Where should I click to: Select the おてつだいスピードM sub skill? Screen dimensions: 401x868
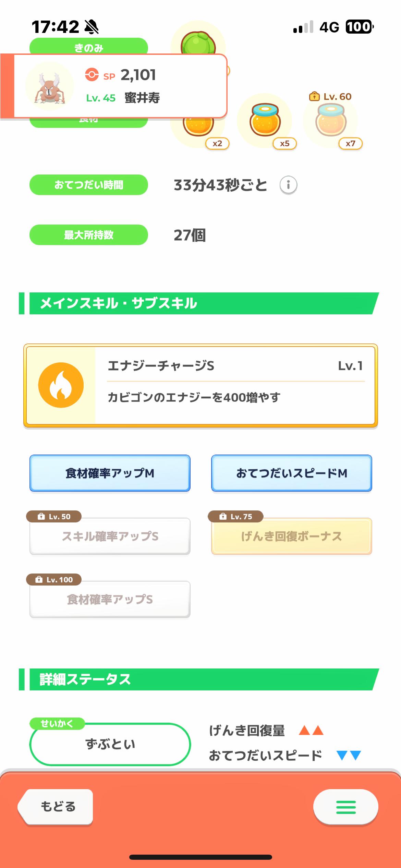(291, 473)
